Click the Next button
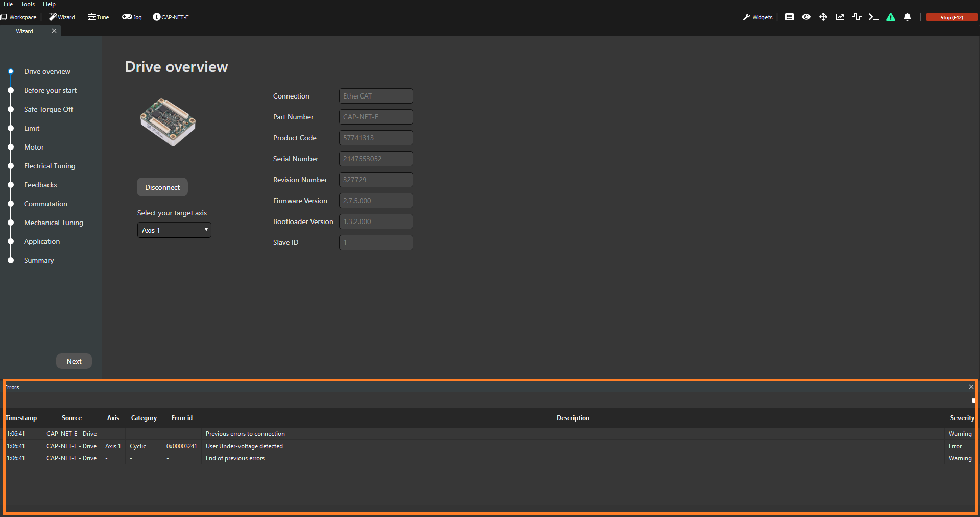Screen dimensions: 980x517 (x=74, y=361)
